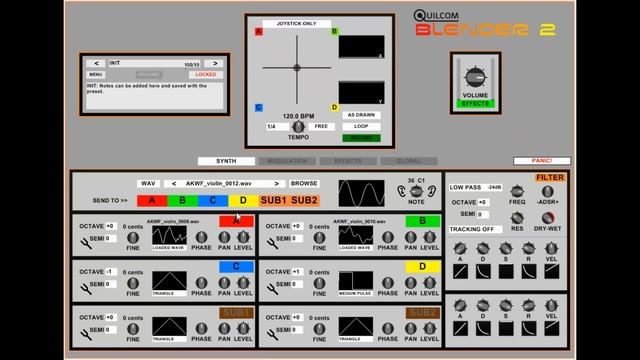Toggle oscillator A on/off red label
Image resolution: width=640 pixels, height=360 pixels.
(236, 221)
